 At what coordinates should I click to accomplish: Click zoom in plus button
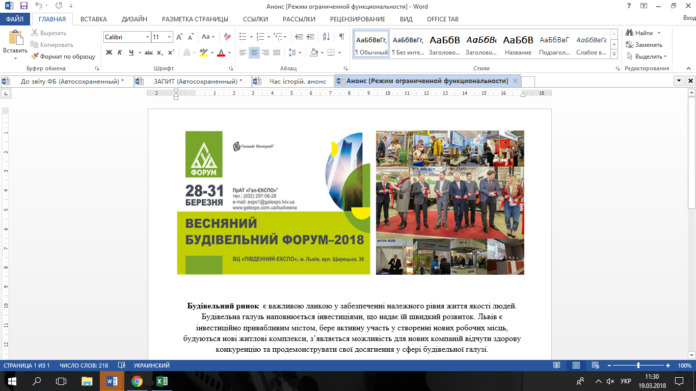[668, 365]
